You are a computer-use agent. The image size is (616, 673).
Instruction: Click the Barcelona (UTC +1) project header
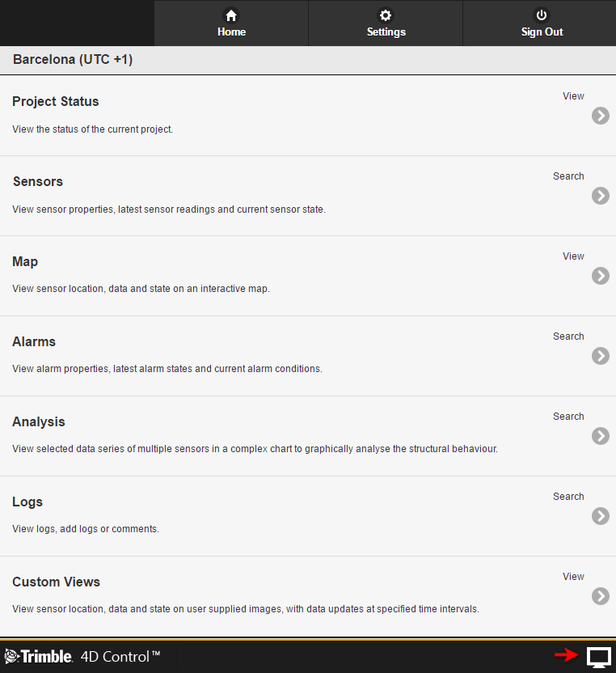pos(73,59)
